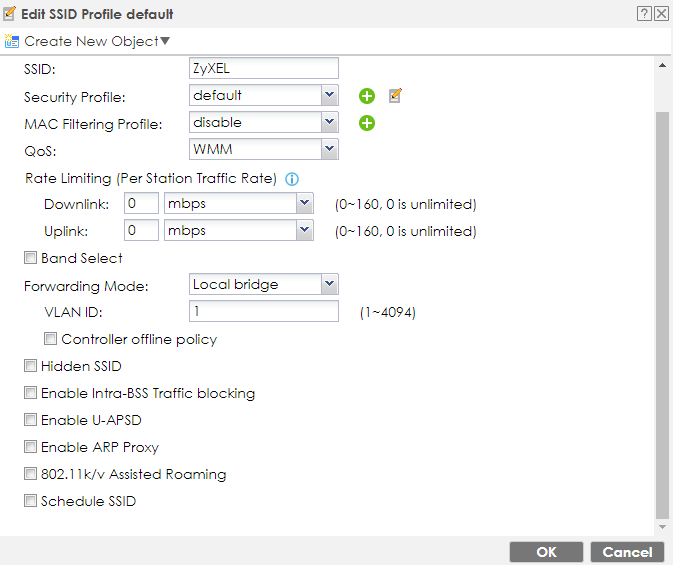673x565 pixels.
Task: Tick the Hidden SSID checkbox
Action: point(31,366)
